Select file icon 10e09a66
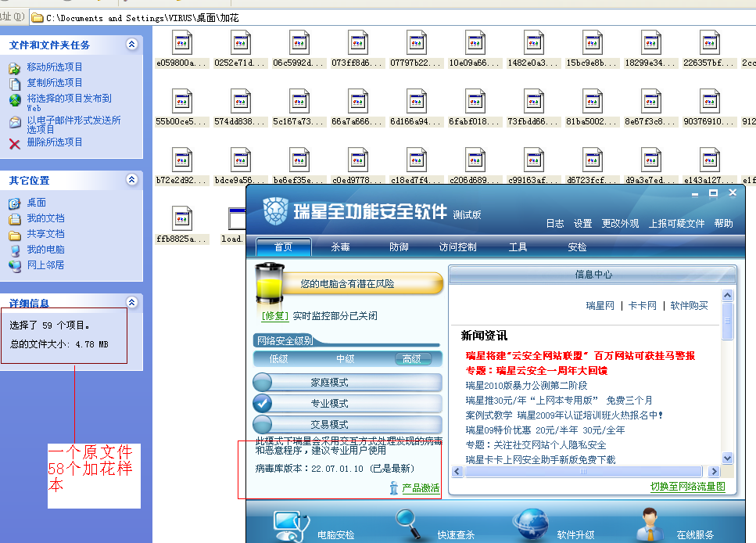Screen dimensions: 756x543 pyautogui.click(x=475, y=42)
